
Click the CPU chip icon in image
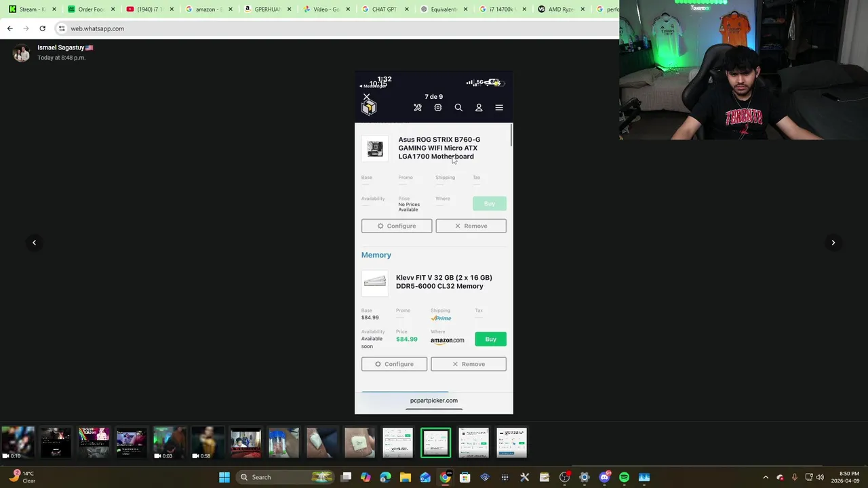coord(438,108)
